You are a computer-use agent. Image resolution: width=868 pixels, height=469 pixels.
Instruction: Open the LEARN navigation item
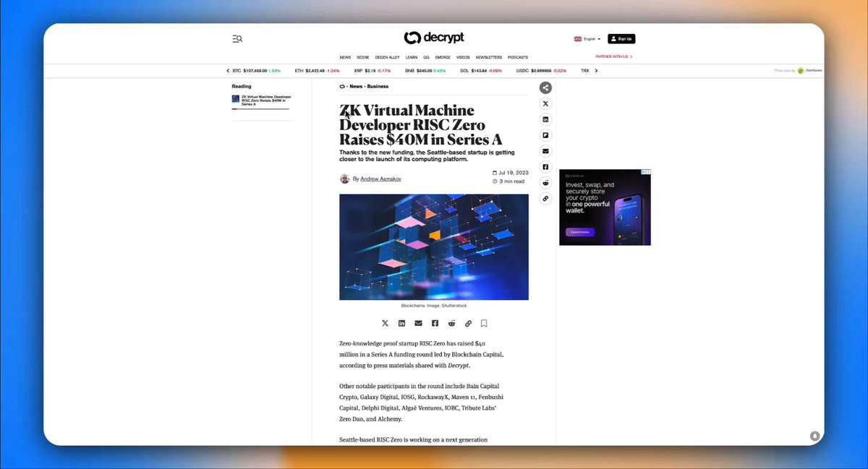tap(412, 57)
